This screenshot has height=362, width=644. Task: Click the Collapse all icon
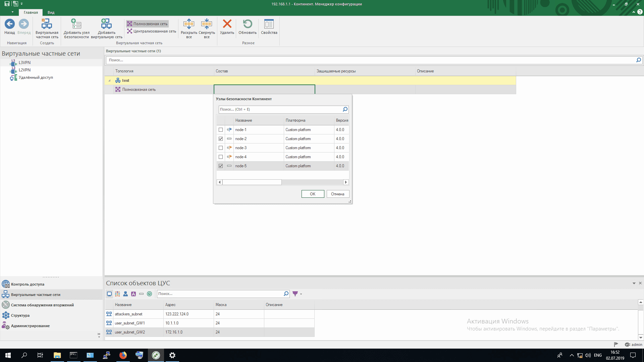click(x=207, y=24)
